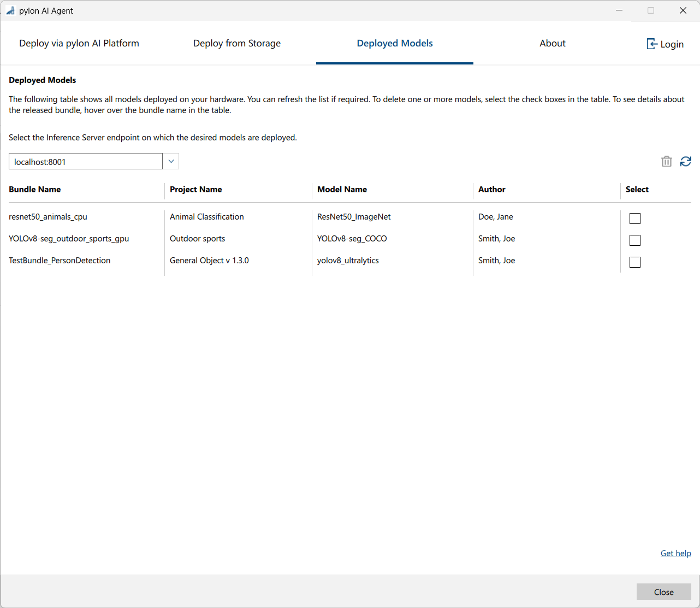Click the localhost:8001 endpoint field
Viewport: 700px width, 608px height.
86,161
